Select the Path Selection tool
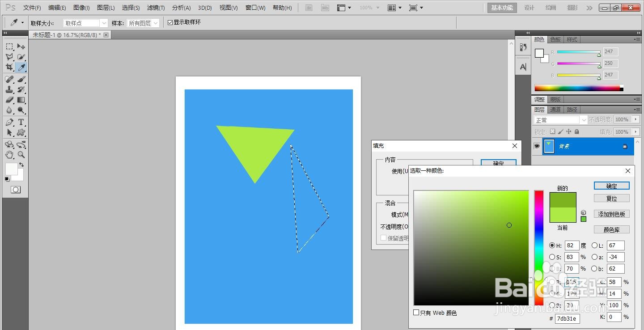644x330 pixels. (9, 132)
